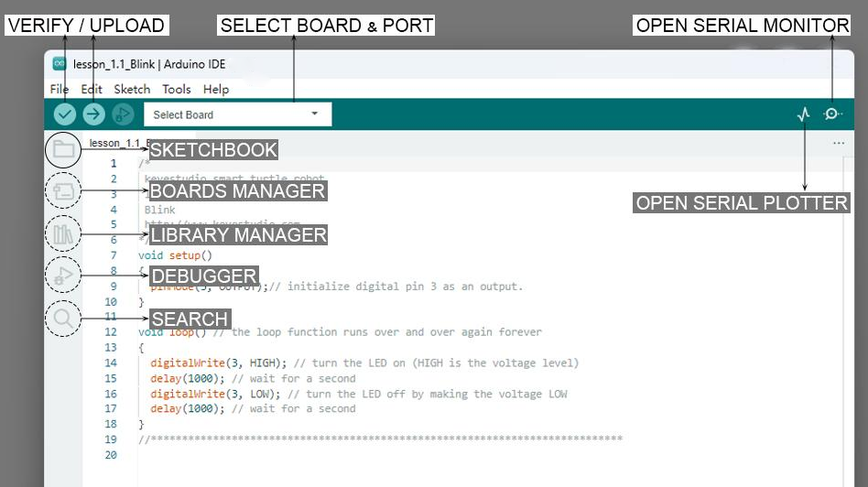Click the asterisk comment line 19

(380, 438)
